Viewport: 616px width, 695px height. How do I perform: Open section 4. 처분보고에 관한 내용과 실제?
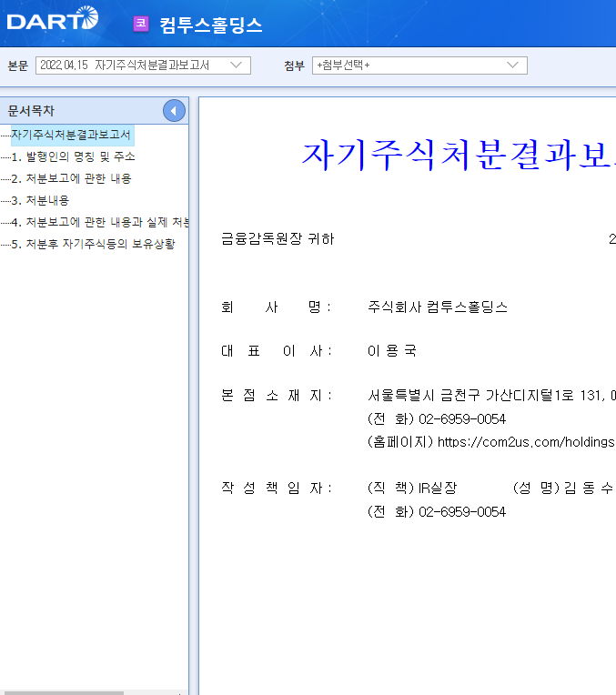(x=100, y=222)
